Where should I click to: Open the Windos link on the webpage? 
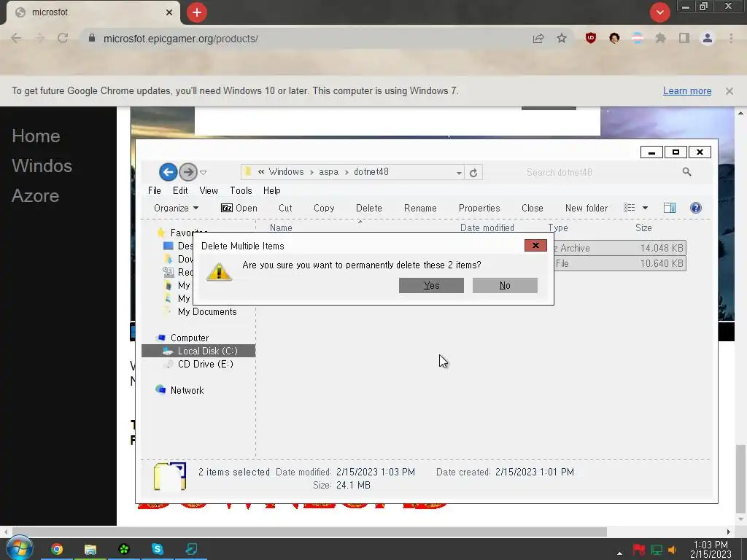[42, 166]
